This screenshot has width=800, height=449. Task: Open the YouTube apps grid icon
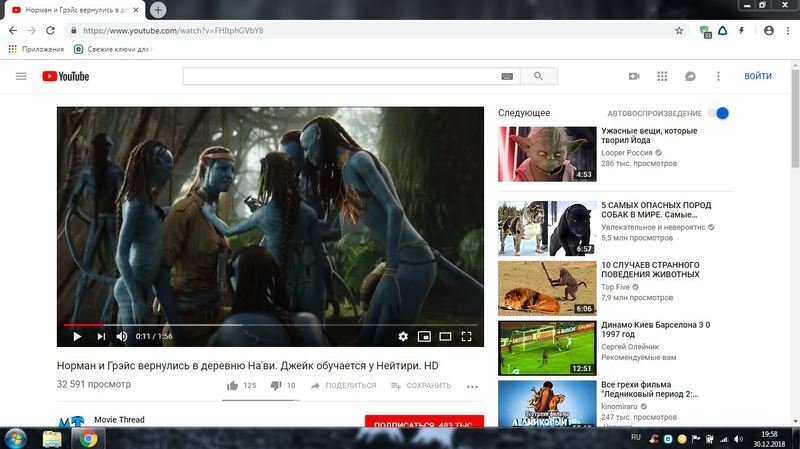pos(661,76)
